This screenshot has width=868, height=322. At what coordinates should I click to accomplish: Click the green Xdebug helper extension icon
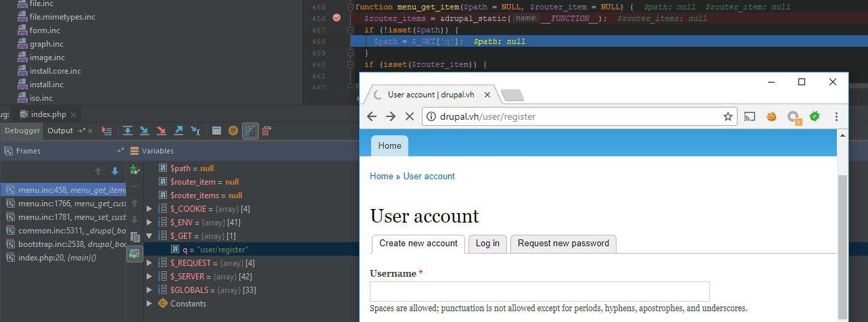(x=815, y=116)
